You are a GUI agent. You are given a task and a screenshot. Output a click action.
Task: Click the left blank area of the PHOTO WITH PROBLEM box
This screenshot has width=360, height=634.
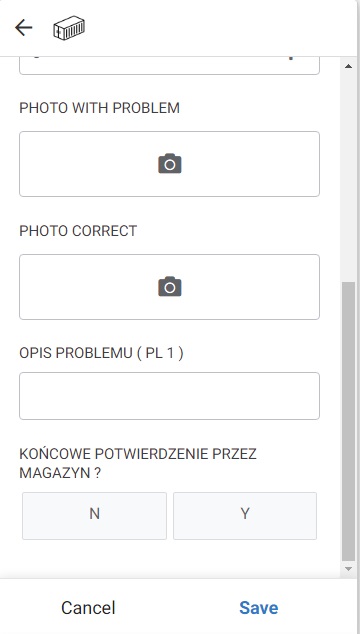81,164
